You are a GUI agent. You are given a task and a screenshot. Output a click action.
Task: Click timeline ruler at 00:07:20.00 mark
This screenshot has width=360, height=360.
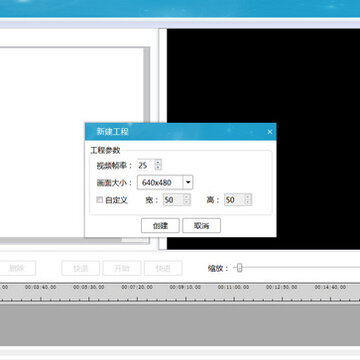click(x=137, y=287)
